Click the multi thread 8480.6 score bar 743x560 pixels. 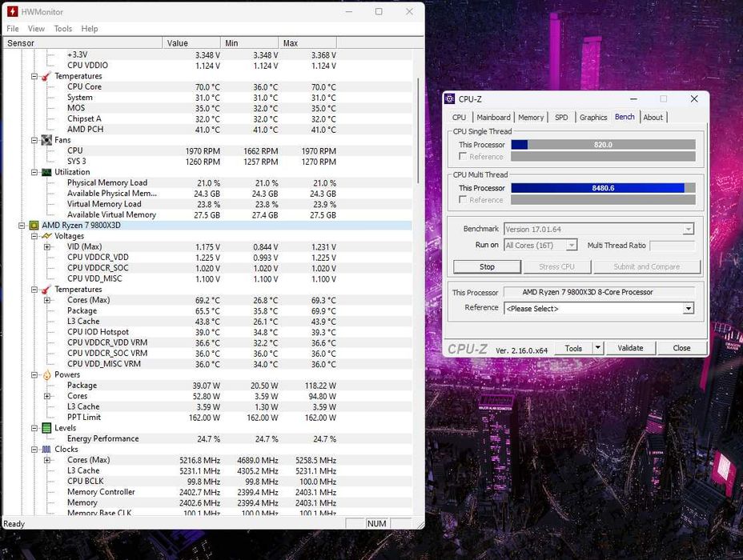tap(603, 188)
